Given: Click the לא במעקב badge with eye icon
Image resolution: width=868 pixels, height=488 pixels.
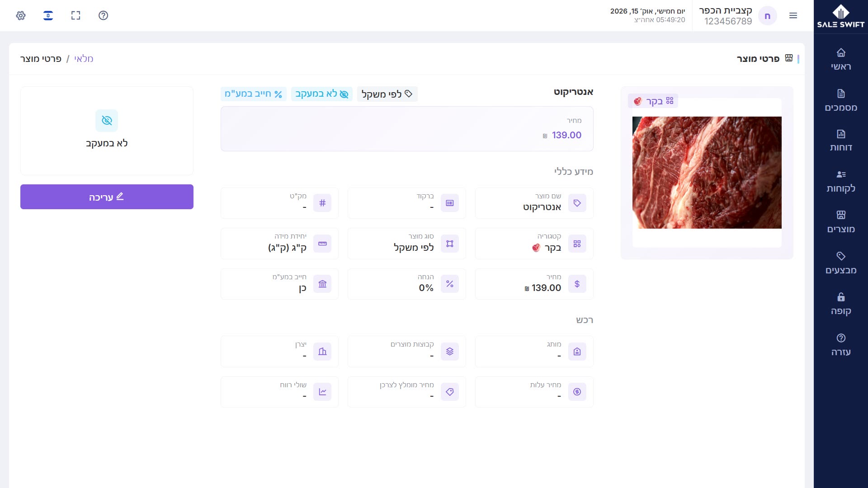Looking at the screenshot, I should tap(321, 94).
